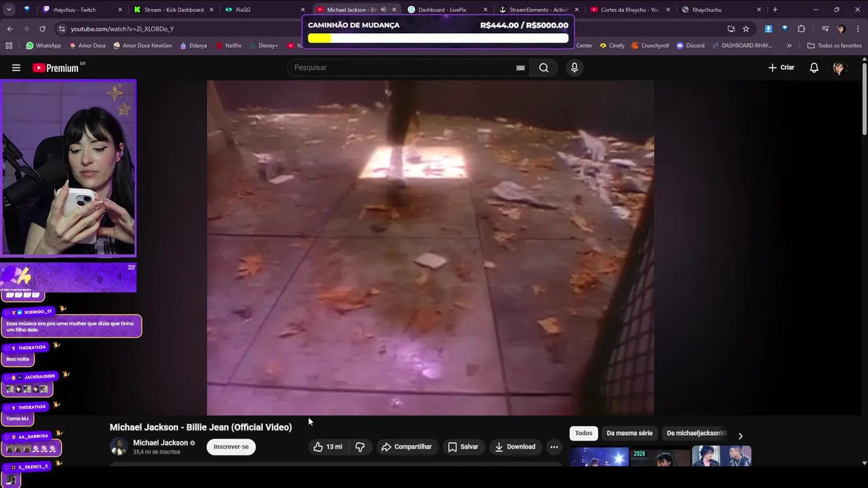
Task: Go back to previous page
Action: point(9,28)
